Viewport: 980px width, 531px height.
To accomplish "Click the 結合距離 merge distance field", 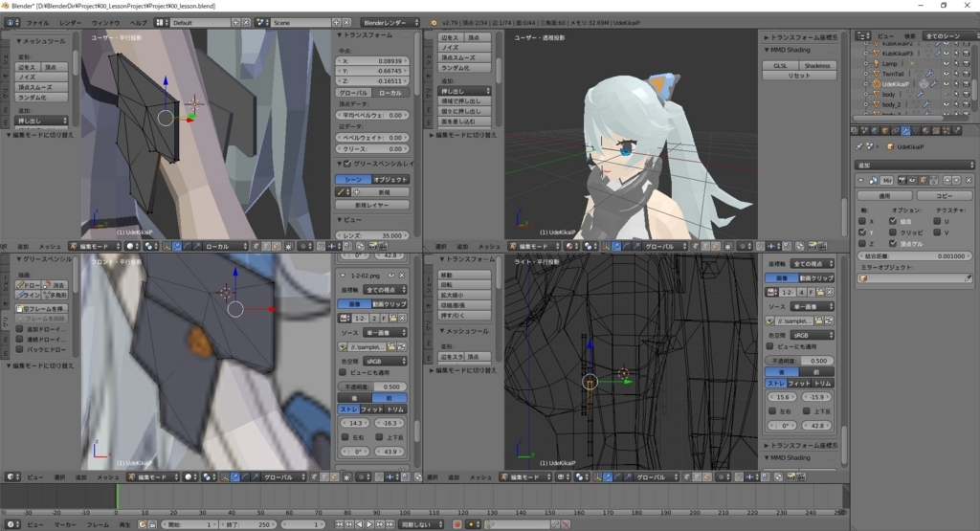I will coord(914,256).
